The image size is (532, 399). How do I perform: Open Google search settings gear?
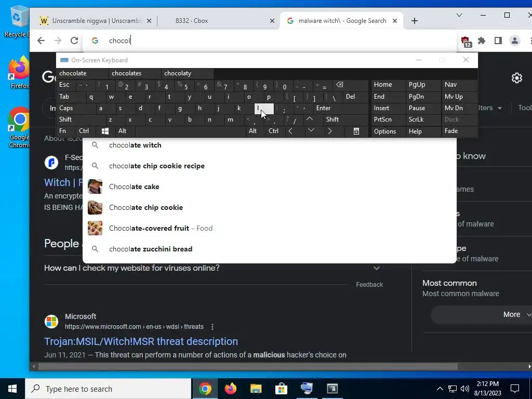click(517, 78)
